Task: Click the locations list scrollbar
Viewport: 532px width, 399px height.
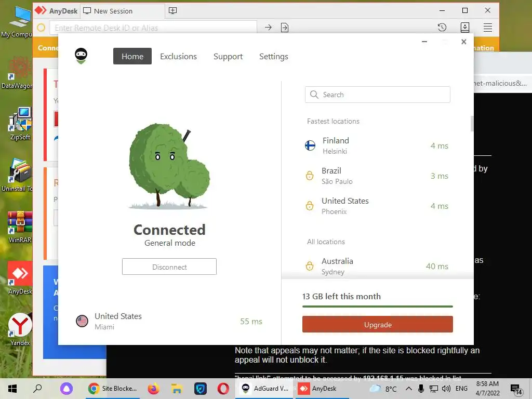Action: point(472,124)
